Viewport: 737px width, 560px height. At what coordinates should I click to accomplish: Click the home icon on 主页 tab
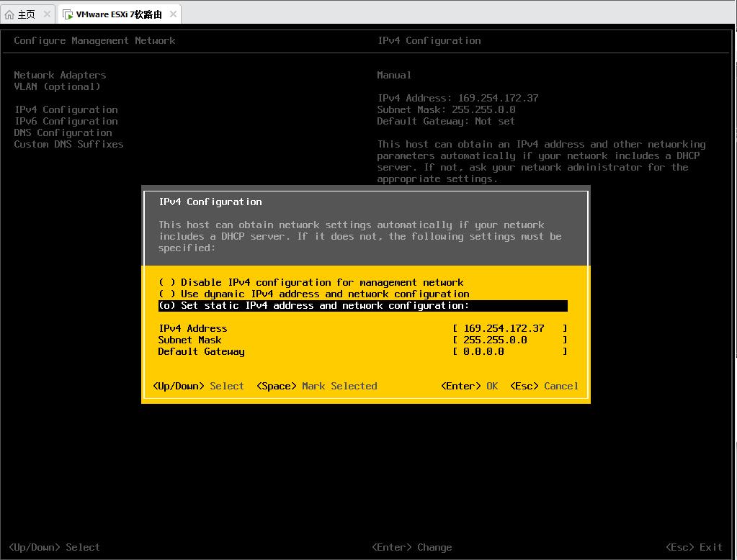[x=9, y=14]
